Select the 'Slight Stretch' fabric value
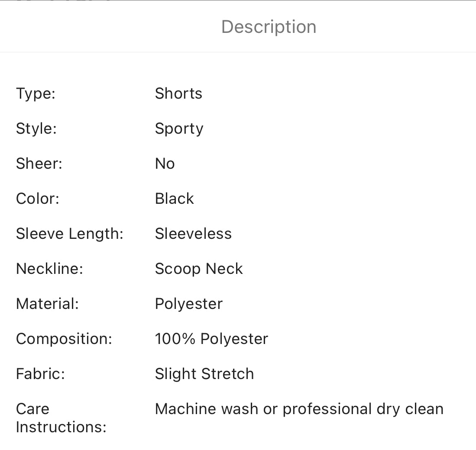476x450 pixels. point(204,374)
